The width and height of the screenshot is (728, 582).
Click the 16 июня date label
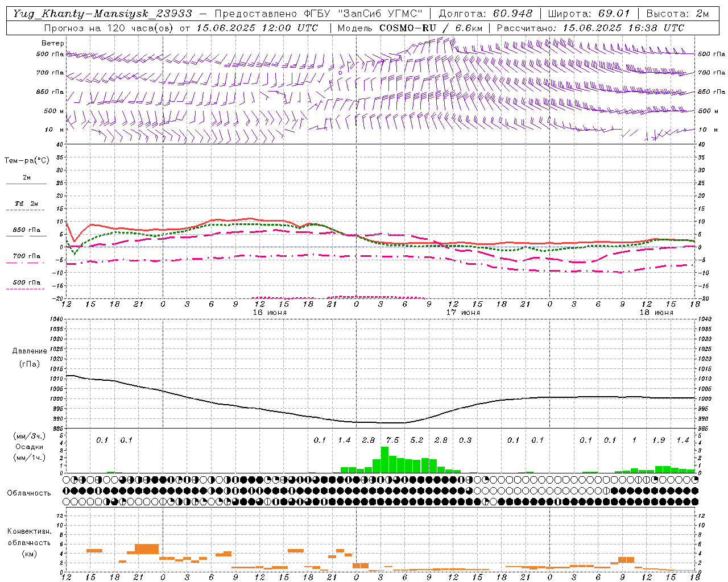coord(270,313)
